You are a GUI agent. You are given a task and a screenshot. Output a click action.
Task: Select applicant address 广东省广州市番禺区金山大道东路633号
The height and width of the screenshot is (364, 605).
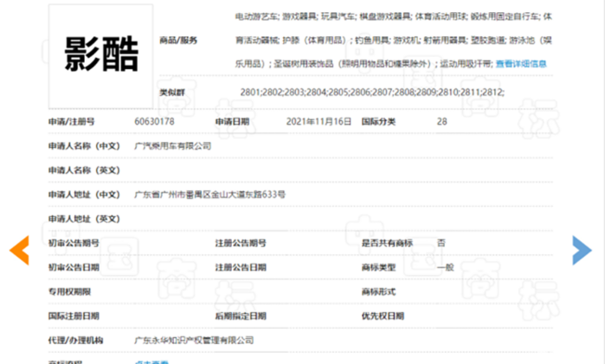(210, 195)
